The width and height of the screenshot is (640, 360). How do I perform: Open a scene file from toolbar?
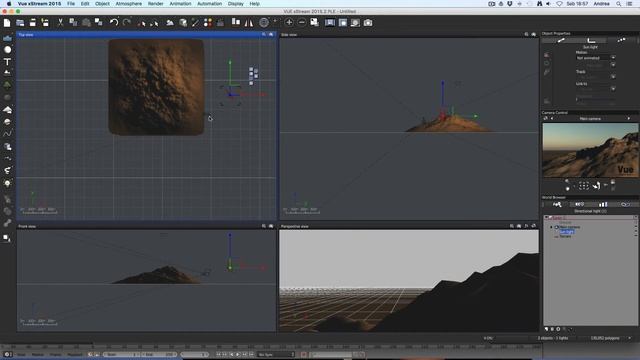tap(20, 23)
